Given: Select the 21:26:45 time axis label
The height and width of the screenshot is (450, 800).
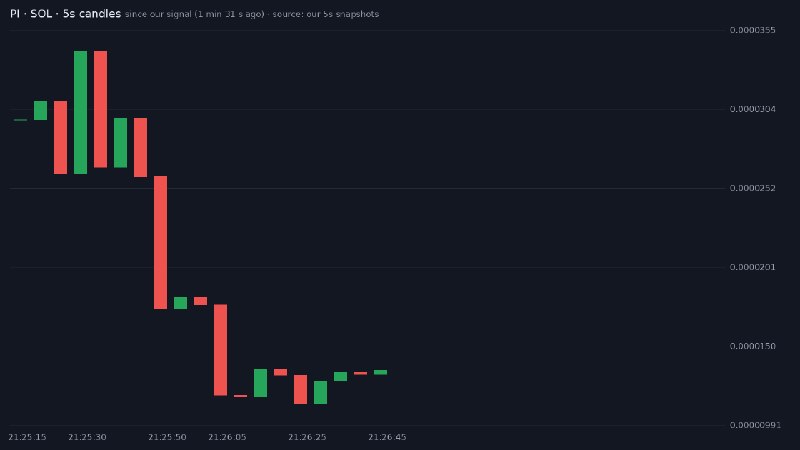Looking at the screenshot, I should pos(387,437).
